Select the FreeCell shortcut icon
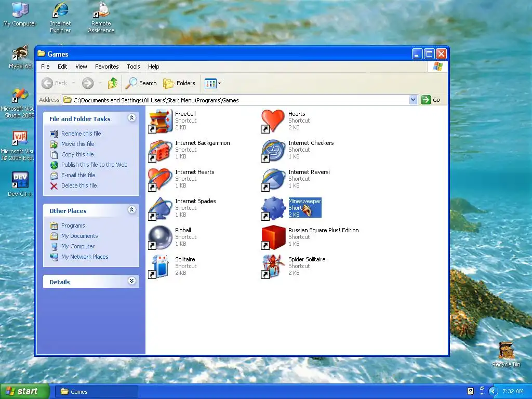The height and width of the screenshot is (399, 532). 160,121
